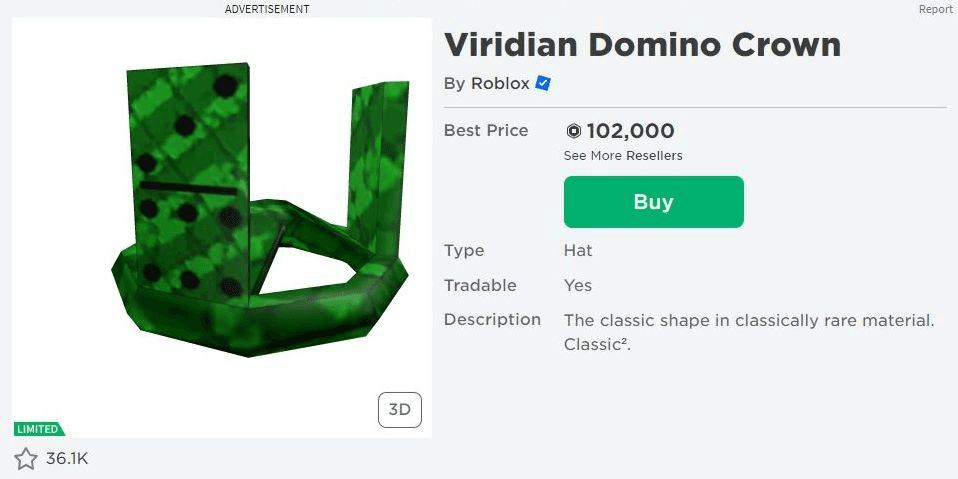Open See More Resellers
958x479 pixels.
click(623, 156)
